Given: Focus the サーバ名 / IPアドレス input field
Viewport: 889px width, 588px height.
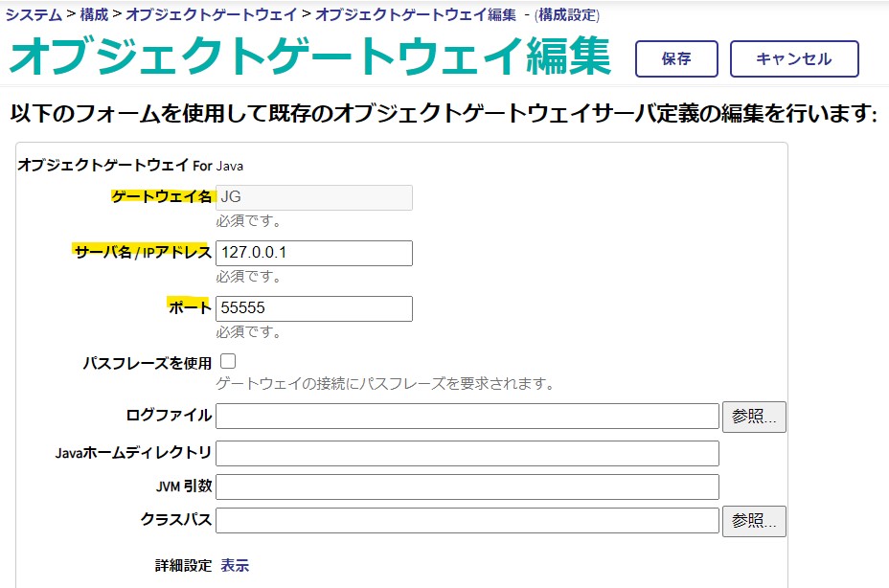Looking at the screenshot, I should tap(314, 253).
